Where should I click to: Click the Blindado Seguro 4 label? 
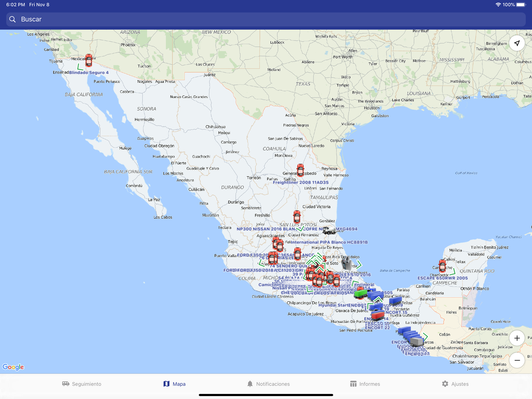(89, 72)
